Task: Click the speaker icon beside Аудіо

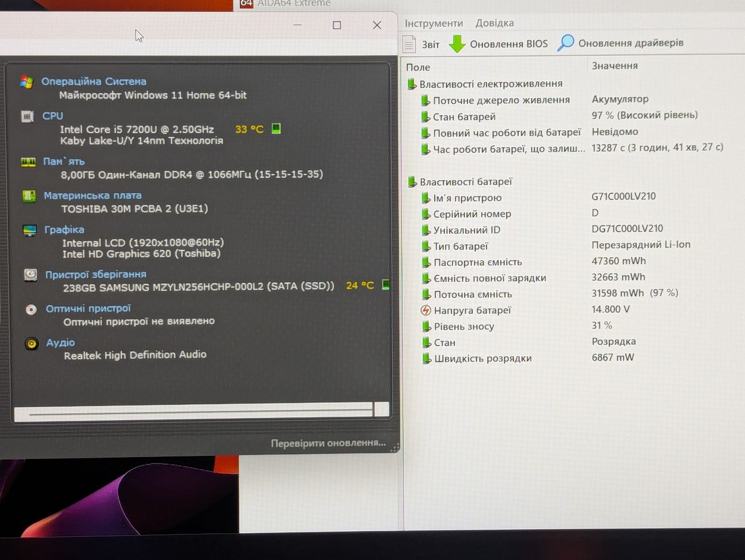Action: click(x=31, y=344)
